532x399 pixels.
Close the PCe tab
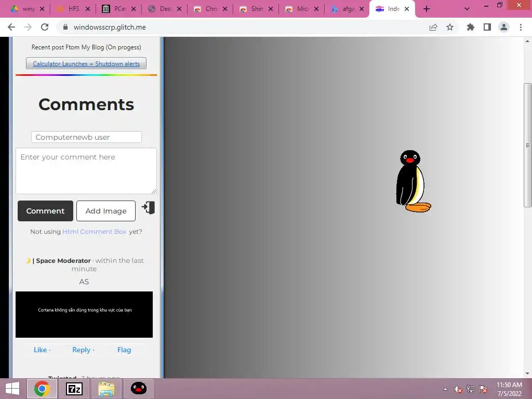pyautogui.click(x=134, y=9)
